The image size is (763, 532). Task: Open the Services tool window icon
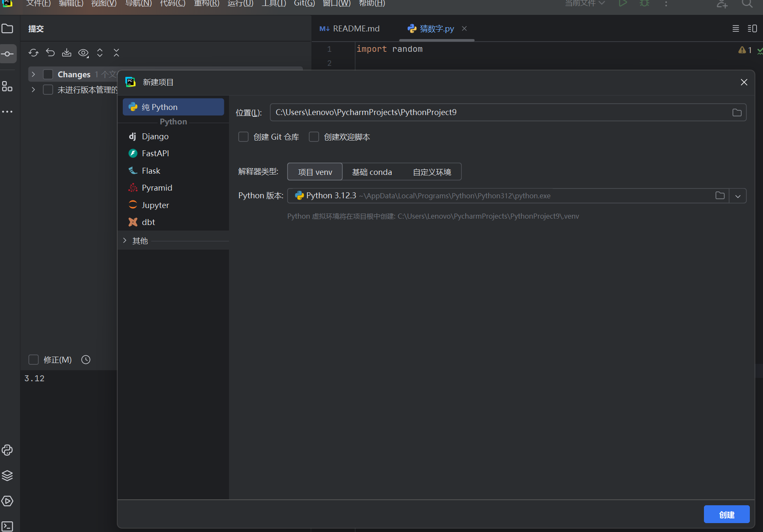[x=7, y=501]
